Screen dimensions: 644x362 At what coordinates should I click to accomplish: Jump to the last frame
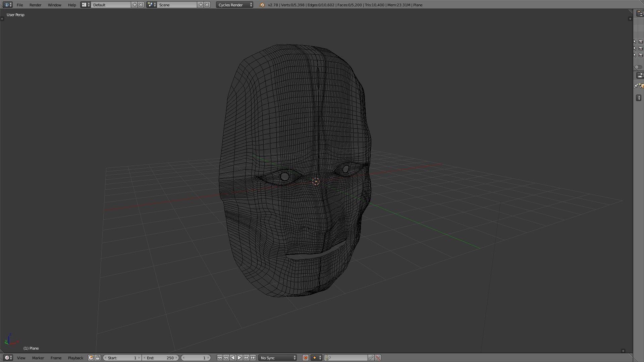pos(253,358)
